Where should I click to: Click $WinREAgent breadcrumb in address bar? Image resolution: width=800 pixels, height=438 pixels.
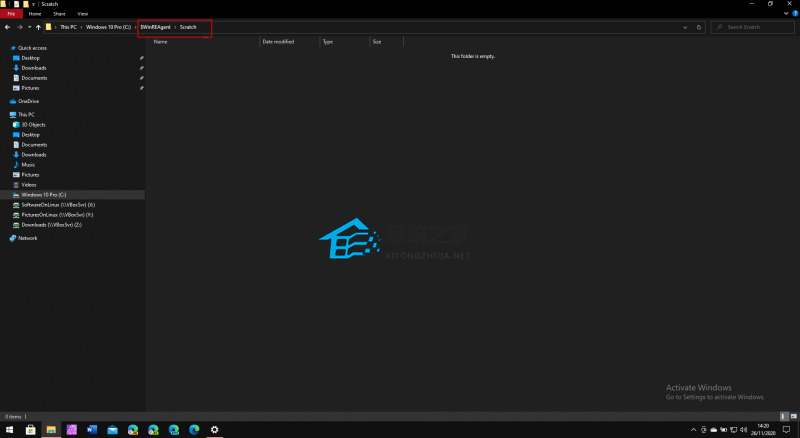tap(156, 27)
